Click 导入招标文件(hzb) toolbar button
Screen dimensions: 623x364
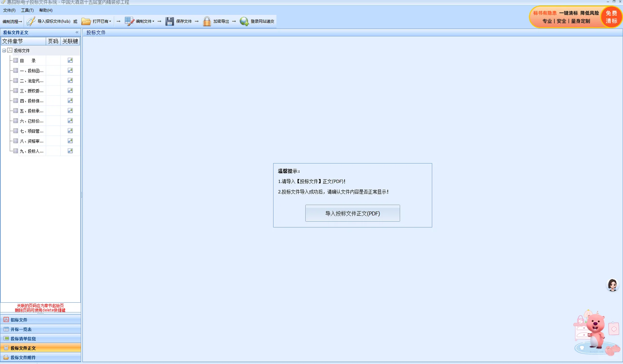pyautogui.click(x=49, y=21)
